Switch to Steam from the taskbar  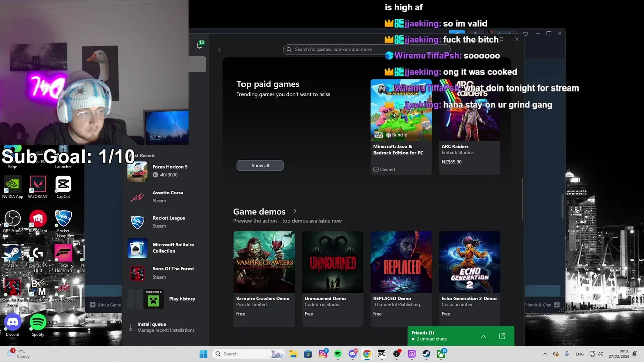426,354
